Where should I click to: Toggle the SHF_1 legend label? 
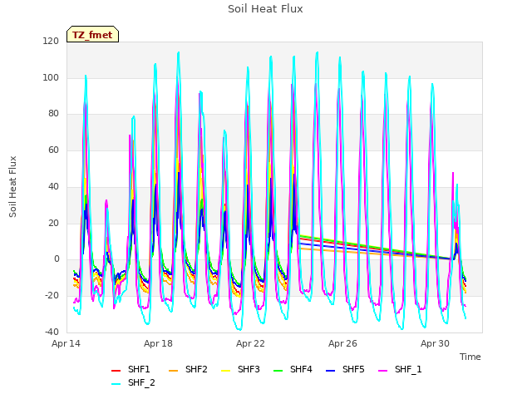click(408, 369)
